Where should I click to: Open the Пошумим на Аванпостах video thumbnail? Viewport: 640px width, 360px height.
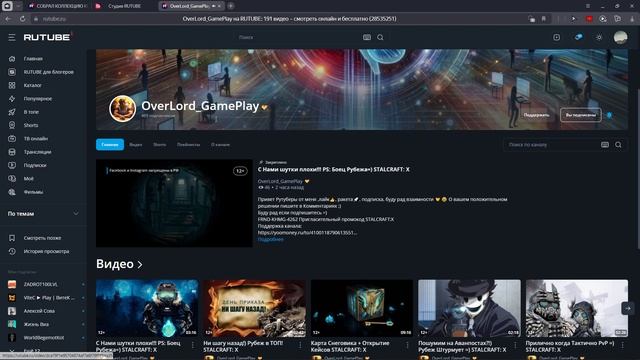tap(469, 308)
